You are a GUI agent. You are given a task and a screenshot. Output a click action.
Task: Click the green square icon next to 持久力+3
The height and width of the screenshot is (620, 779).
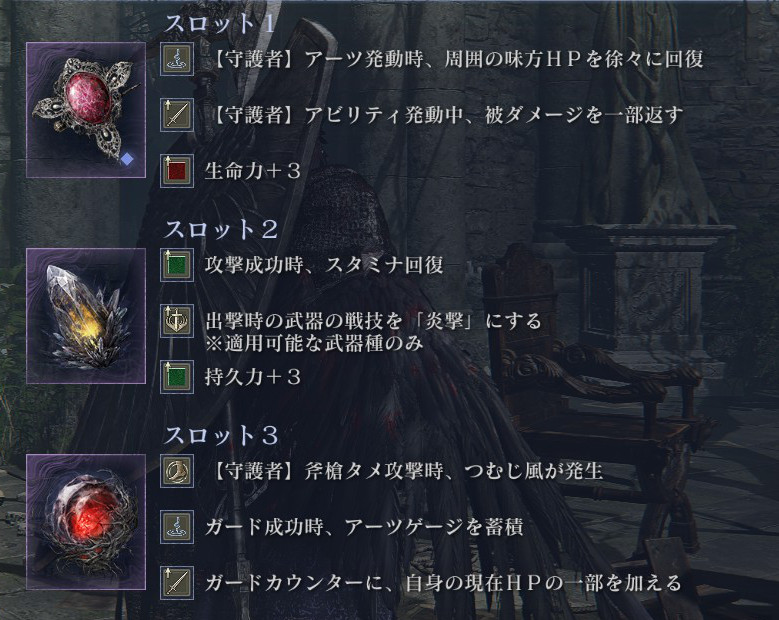(177, 377)
